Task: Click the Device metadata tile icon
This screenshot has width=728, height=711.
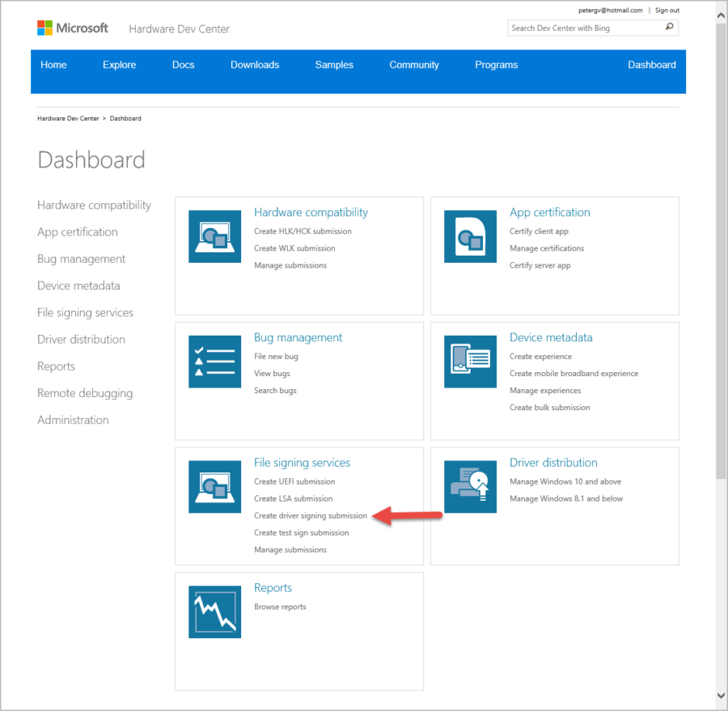Action: pyautogui.click(x=470, y=362)
